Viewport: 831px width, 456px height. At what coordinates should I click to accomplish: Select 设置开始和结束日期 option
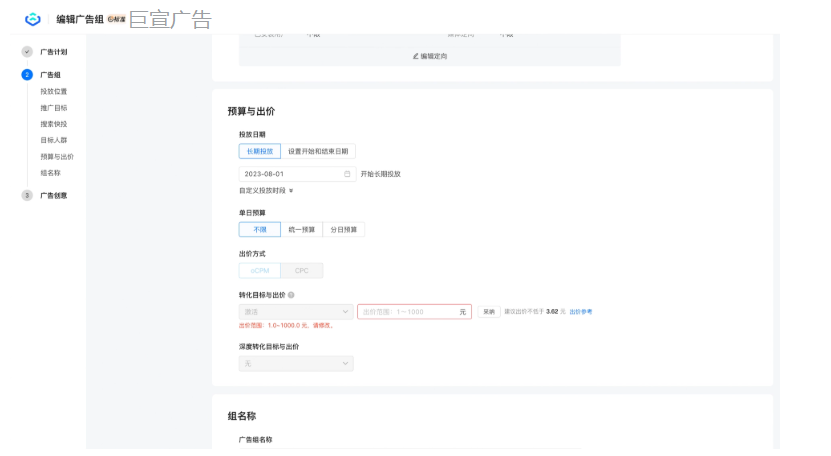coord(318,151)
